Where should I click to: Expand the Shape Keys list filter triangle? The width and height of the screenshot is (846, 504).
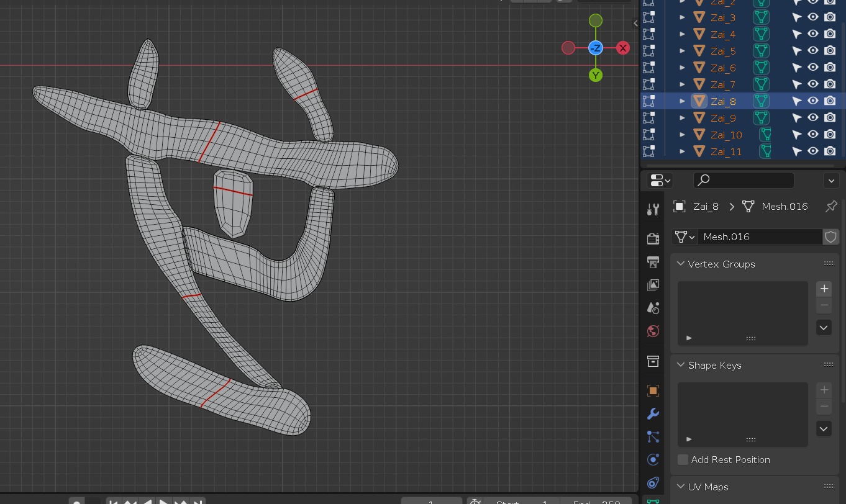tap(689, 439)
